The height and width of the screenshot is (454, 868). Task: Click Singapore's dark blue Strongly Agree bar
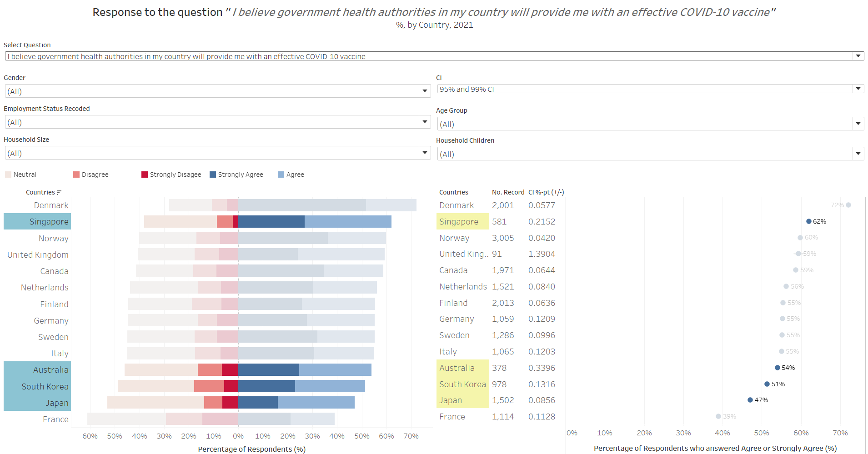[x=271, y=222]
